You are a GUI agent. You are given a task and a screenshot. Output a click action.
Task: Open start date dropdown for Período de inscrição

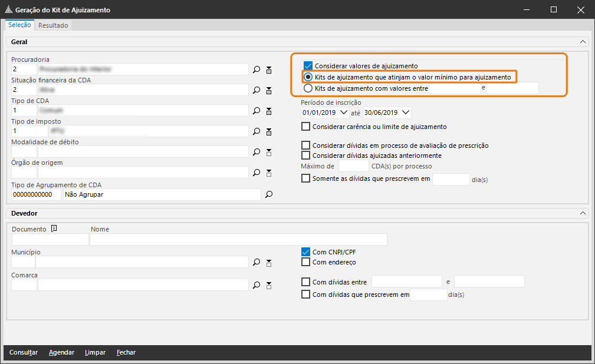(344, 112)
